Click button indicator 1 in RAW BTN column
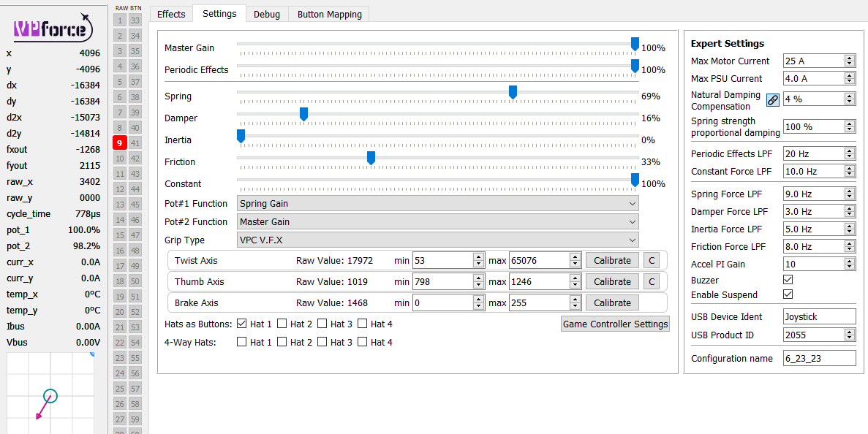868x434 pixels. [x=120, y=20]
